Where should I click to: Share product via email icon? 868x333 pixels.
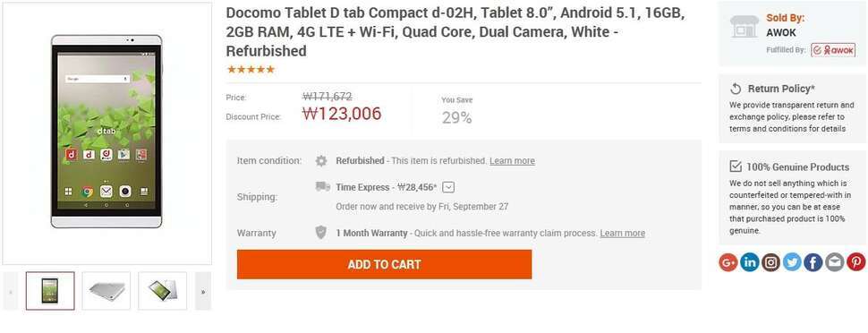coord(834,261)
